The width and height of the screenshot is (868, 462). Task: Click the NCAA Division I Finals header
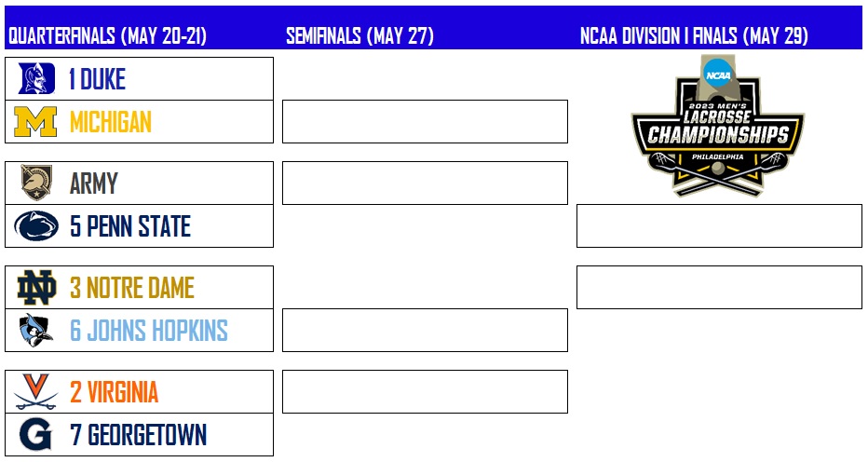tap(694, 36)
